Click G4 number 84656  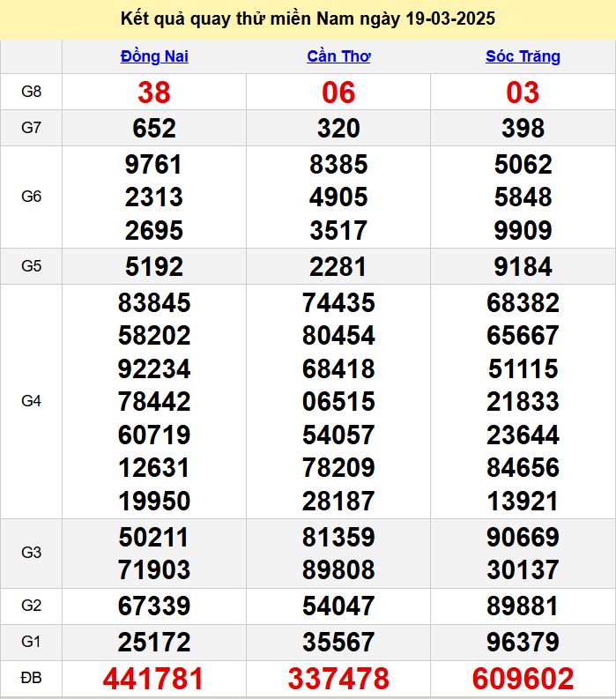coord(523,468)
